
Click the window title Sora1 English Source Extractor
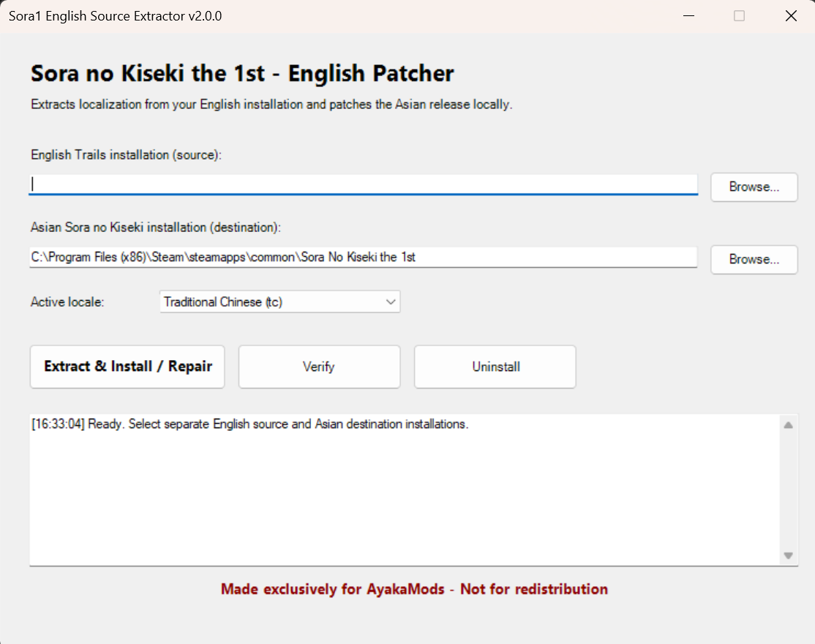click(x=116, y=16)
